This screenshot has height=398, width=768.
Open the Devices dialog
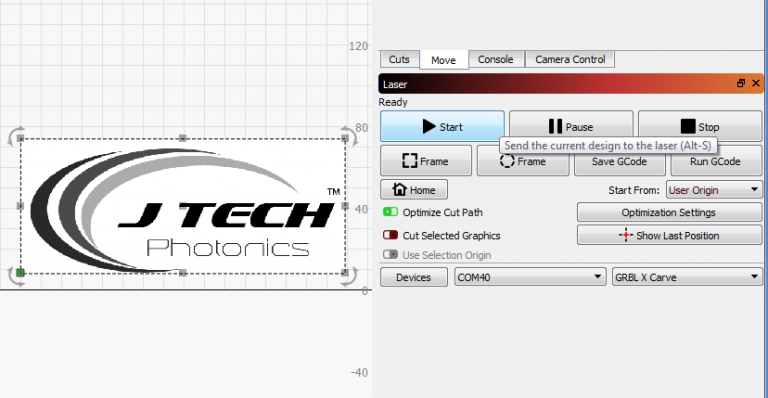click(x=414, y=277)
